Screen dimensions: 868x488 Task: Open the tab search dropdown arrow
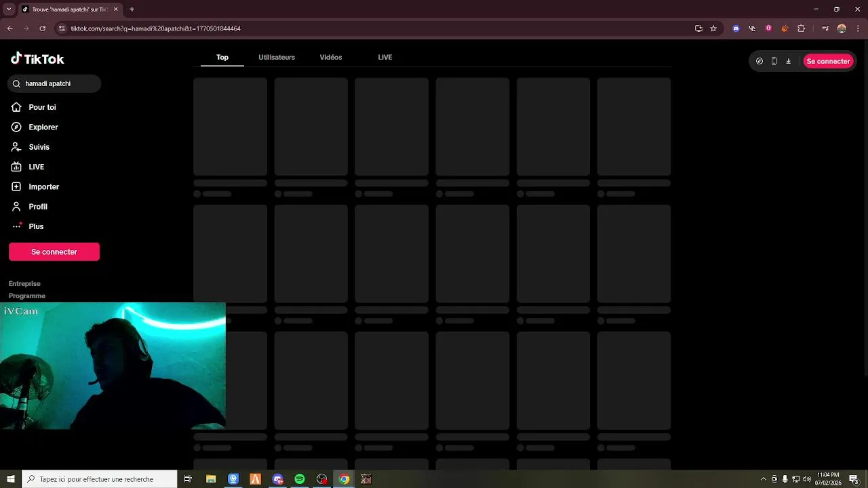pyautogui.click(x=9, y=9)
